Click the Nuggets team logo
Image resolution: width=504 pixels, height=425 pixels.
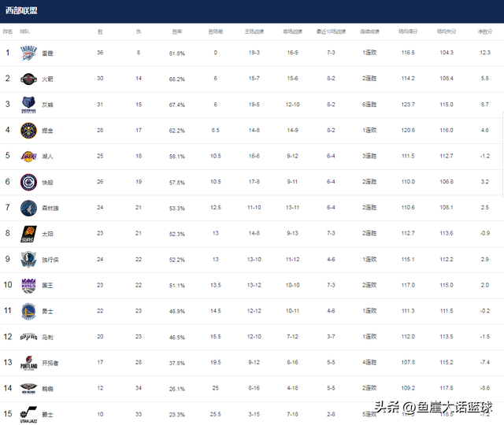pos(28,131)
